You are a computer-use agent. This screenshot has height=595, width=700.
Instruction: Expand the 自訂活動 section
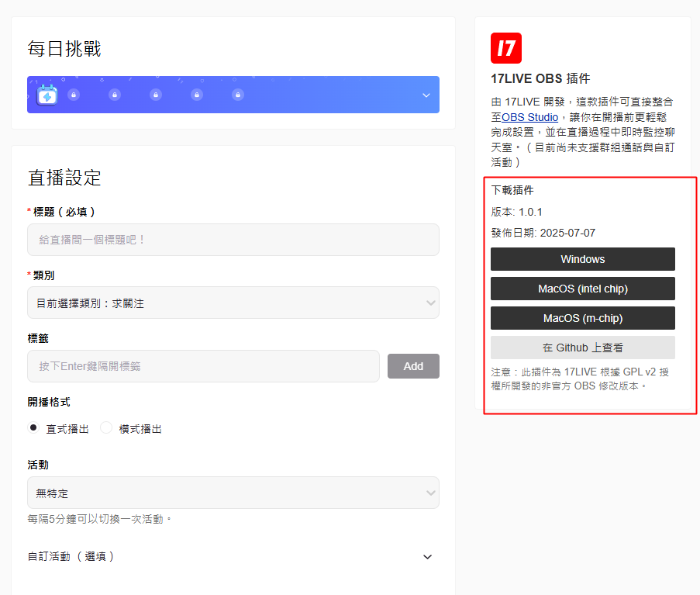[426, 557]
